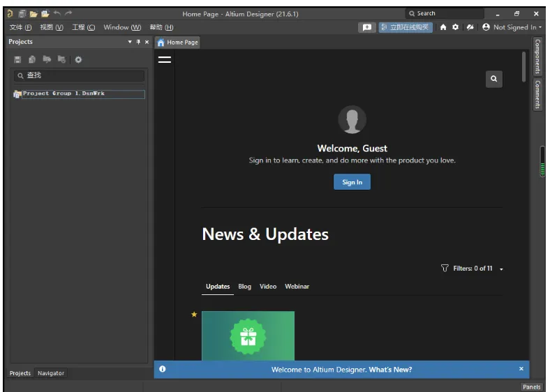Go to Home via the house icon
Viewport: 550px width, 392px height.
(x=443, y=27)
